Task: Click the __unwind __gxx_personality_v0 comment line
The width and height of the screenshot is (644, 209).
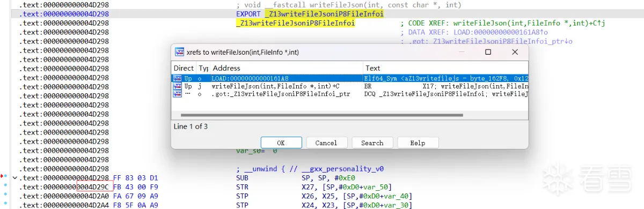Action: (310, 168)
